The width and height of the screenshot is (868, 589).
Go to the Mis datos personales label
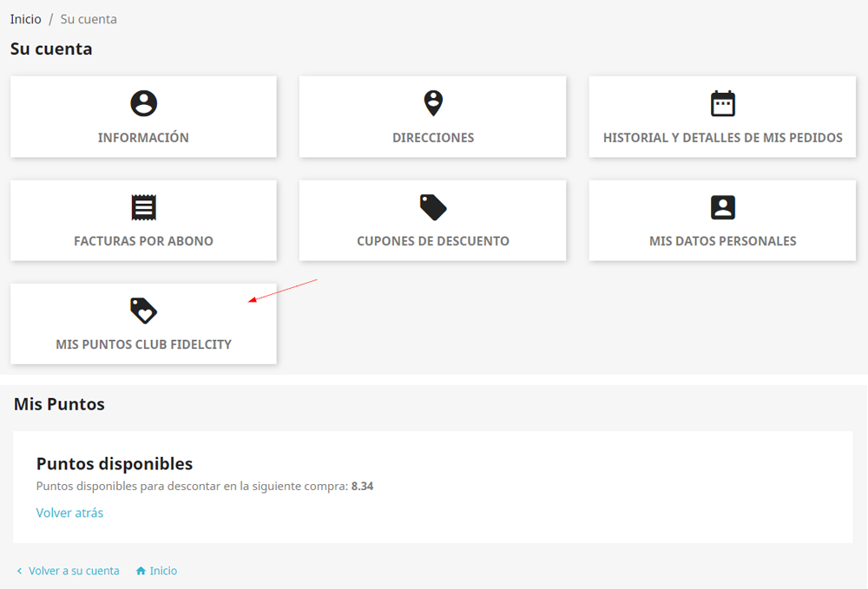tap(722, 241)
